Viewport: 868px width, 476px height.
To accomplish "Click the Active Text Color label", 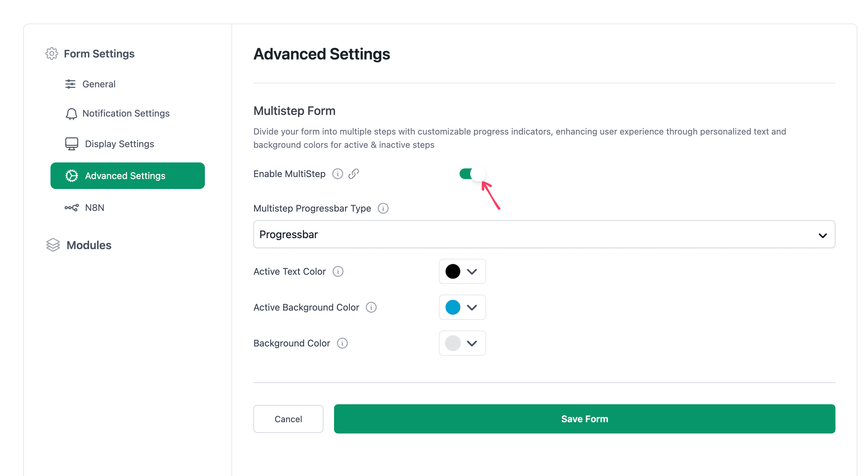I will (290, 271).
